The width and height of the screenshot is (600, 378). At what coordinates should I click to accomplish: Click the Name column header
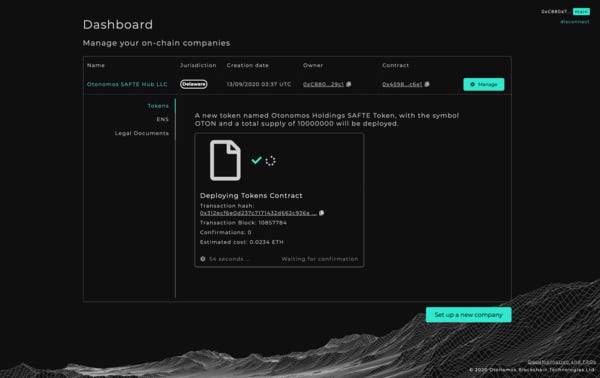click(96, 65)
